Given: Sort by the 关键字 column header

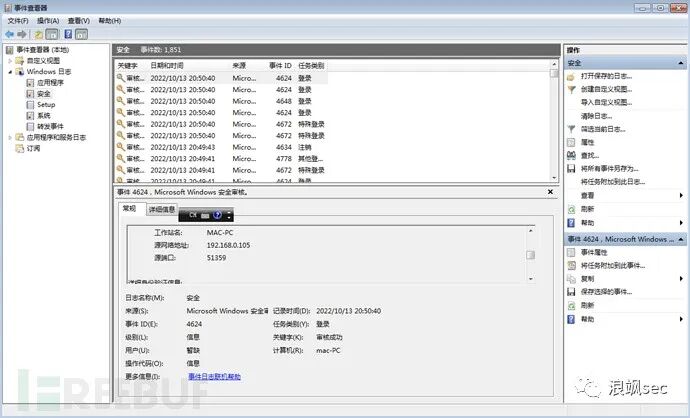Looking at the screenshot, I should pos(128,66).
